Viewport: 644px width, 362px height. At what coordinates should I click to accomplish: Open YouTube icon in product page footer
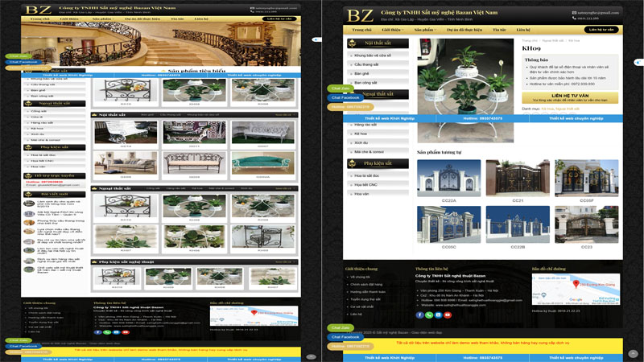click(448, 315)
